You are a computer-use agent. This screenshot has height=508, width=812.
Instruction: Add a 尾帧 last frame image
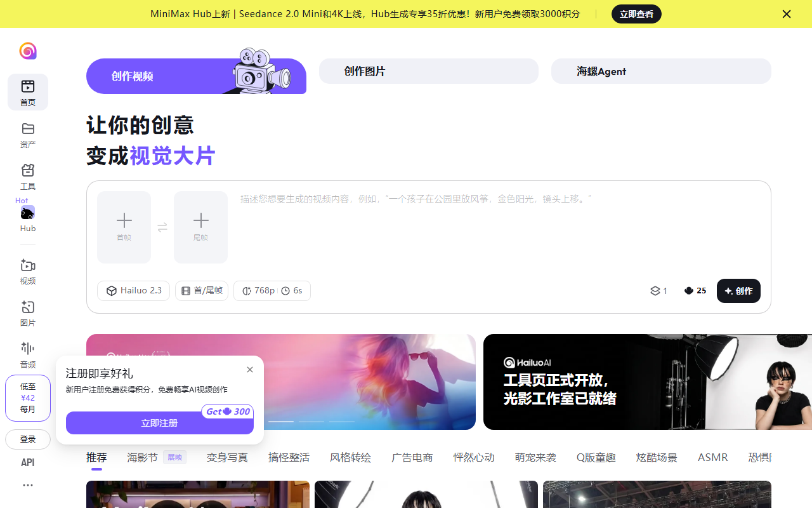click(200, 227)
